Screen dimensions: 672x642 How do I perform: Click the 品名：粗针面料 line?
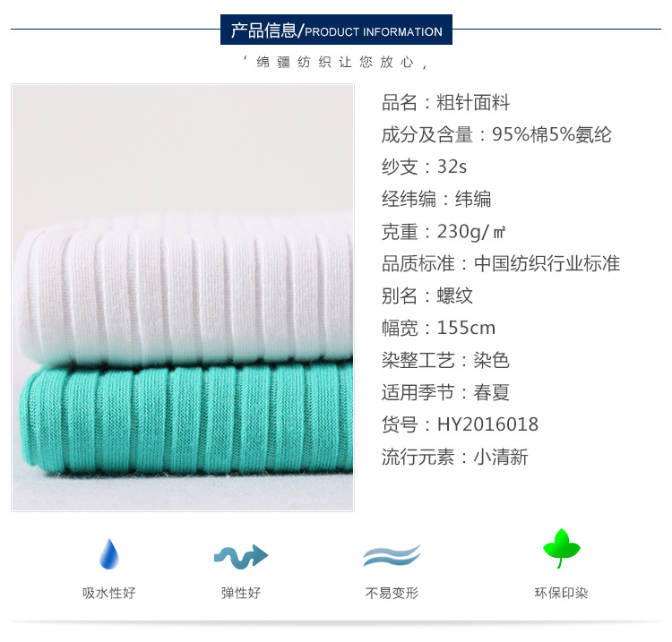pyautogui.click(x=445, y=103)
